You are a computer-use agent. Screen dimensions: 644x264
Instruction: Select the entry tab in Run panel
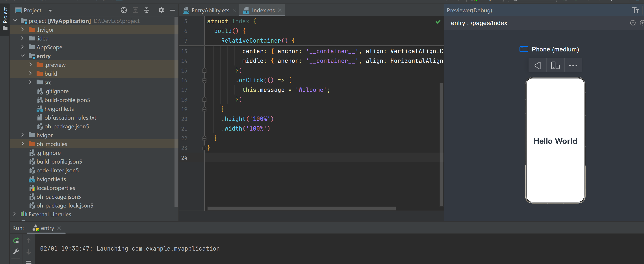pos(47,228)
